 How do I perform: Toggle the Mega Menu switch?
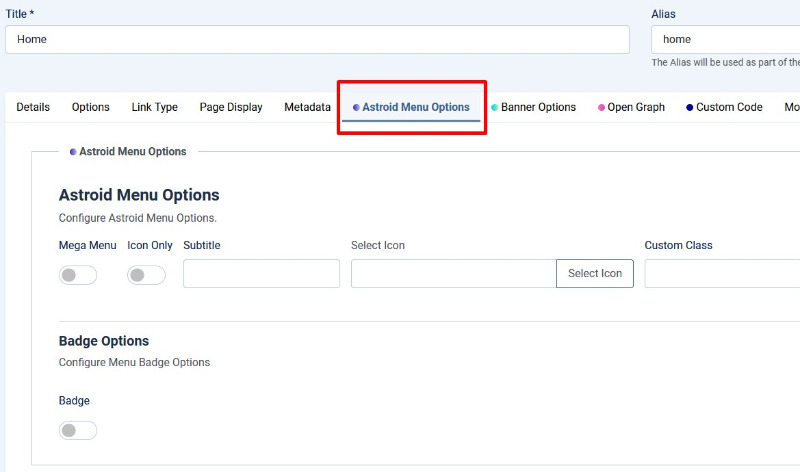tap(78, 275)
